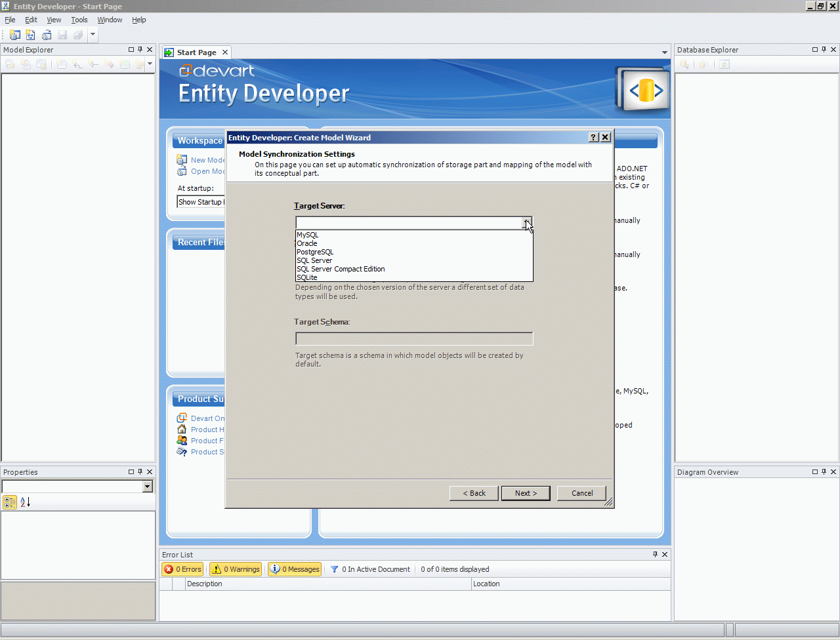Pin the Model Explorer panel
This screenshot has width=840, height=640.
[140, 50]
